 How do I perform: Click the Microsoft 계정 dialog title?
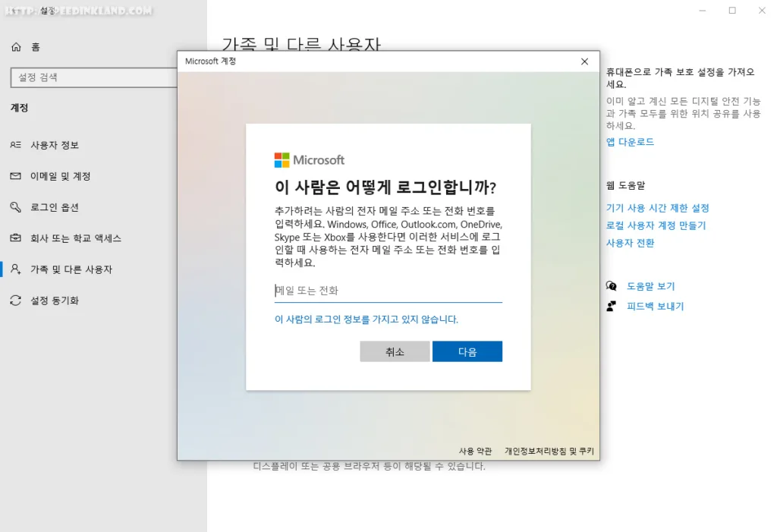point(211,61)
